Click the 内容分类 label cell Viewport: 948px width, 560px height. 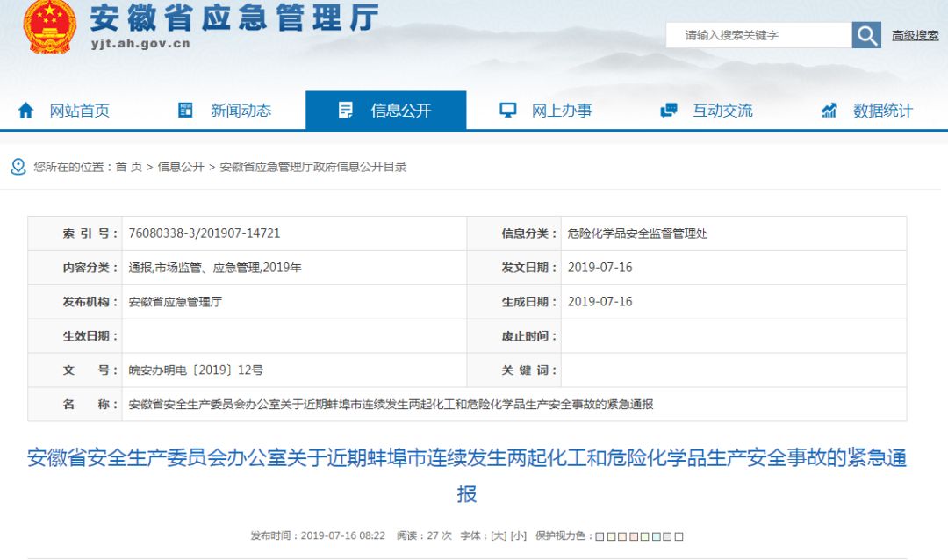point(75,268)
